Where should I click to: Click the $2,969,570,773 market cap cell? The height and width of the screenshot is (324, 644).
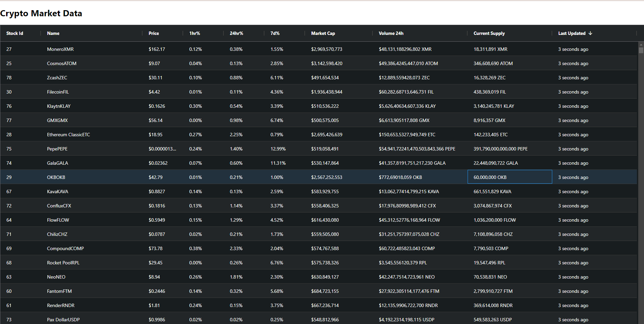pos(339,49)
